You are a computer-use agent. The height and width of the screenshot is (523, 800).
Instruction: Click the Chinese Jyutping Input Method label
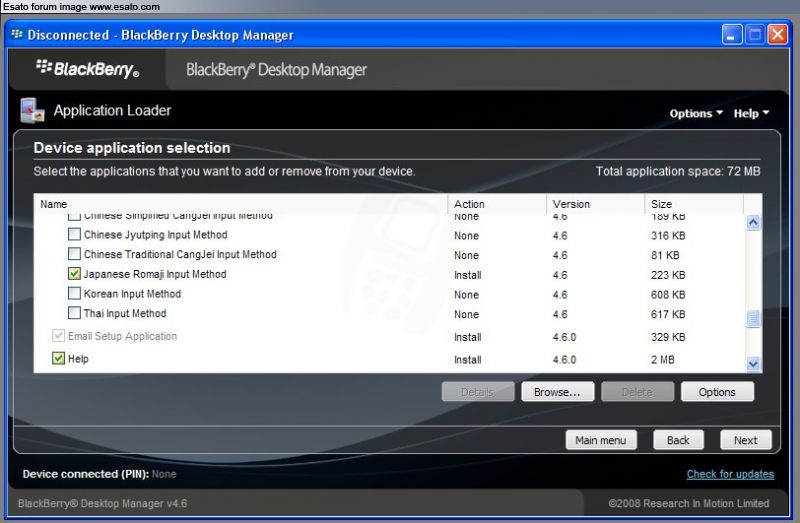click(x=156, y=235)
